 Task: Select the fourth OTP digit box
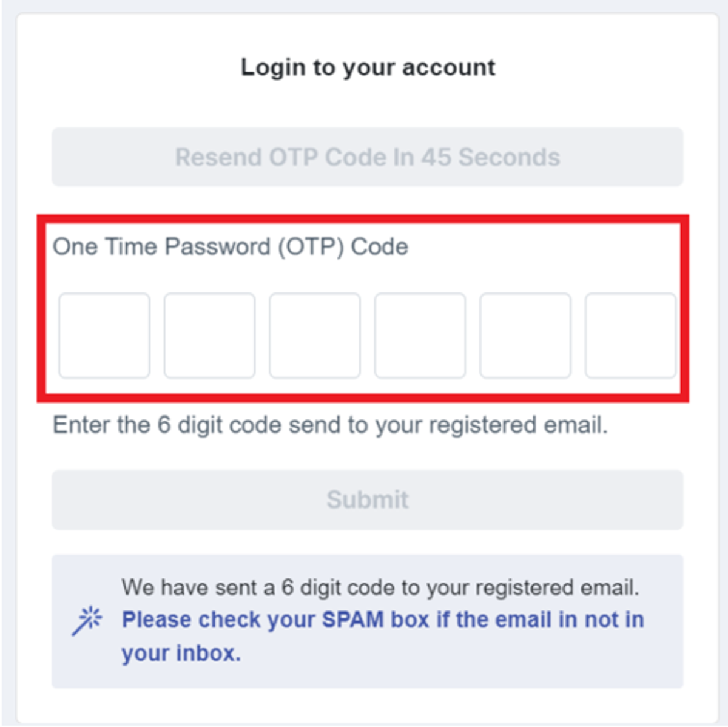(x=420, y=335)
